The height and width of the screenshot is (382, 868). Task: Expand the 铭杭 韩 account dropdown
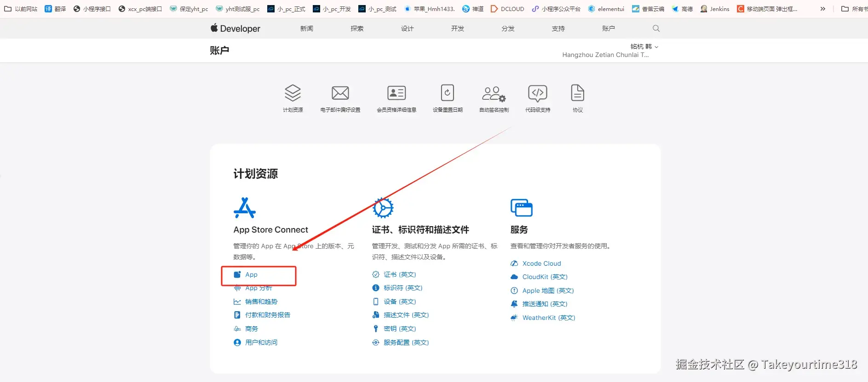click(x=644, y=46)
